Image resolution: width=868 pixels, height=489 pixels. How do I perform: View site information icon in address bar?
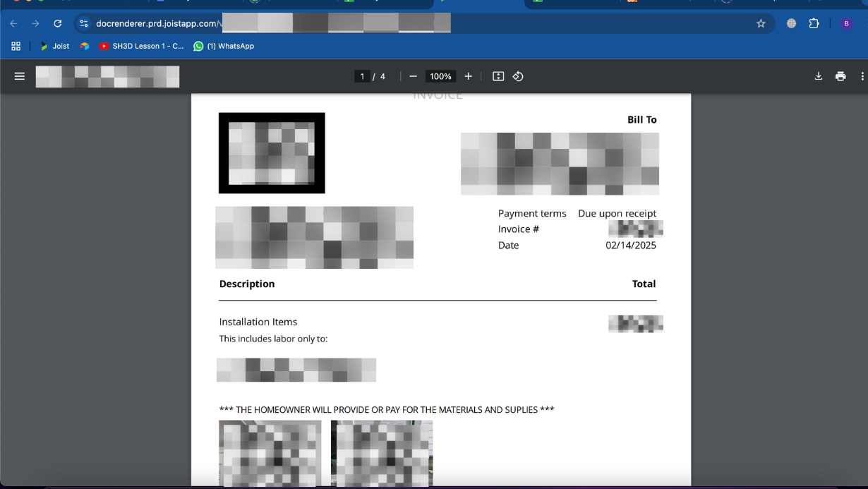83,23
